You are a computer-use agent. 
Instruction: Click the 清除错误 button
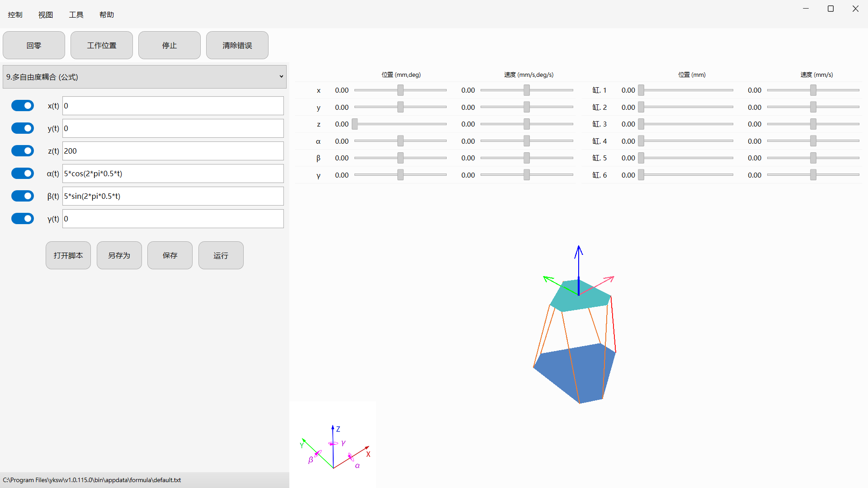pyautogui.click(x=237, y=45)
